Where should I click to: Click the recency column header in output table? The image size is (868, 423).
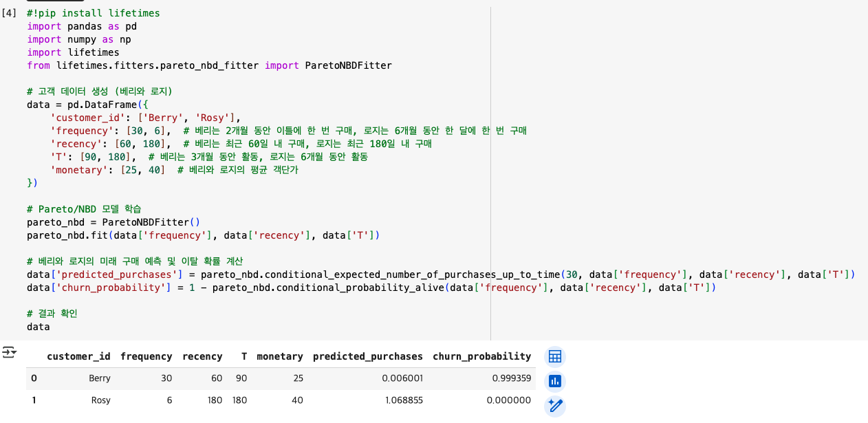coord(202,356)
